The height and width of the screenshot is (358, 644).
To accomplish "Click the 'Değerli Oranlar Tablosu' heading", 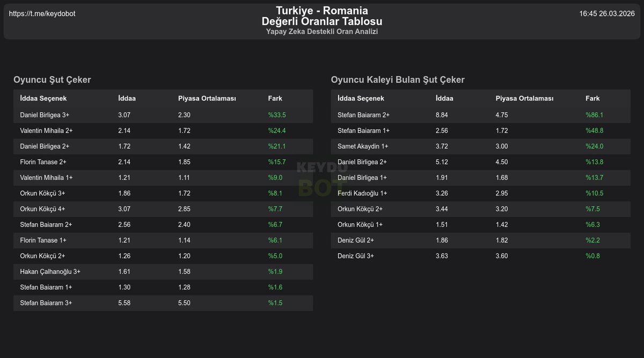I will point(322,21).
